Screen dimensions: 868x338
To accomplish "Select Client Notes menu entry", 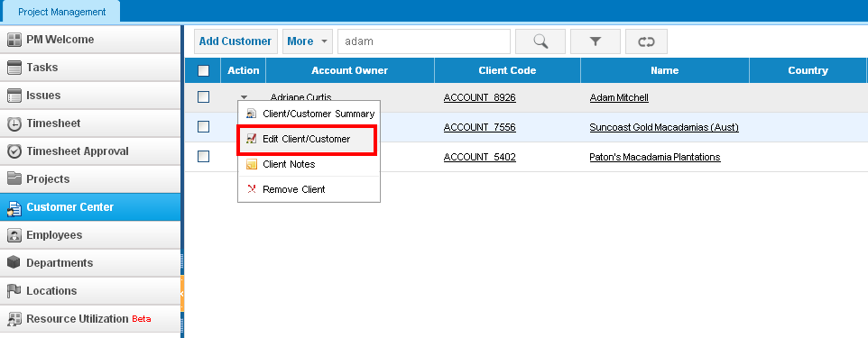I will (x=309, y=164).
